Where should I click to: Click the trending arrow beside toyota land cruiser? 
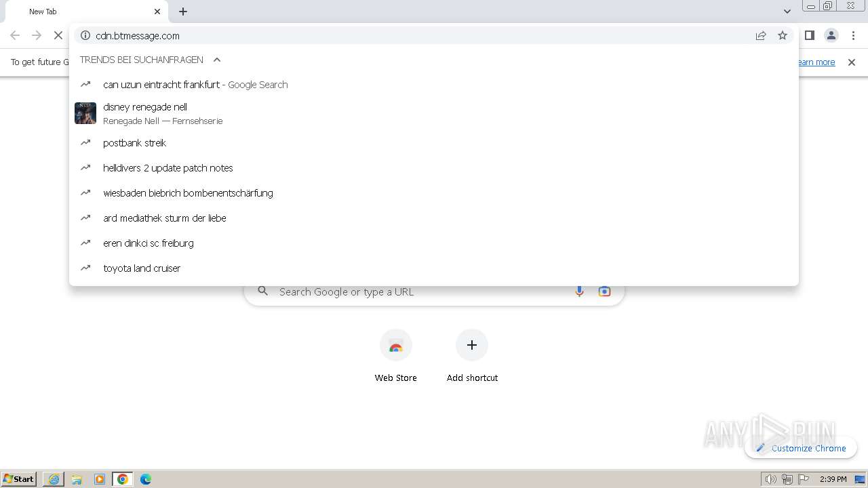pos(85,268)
